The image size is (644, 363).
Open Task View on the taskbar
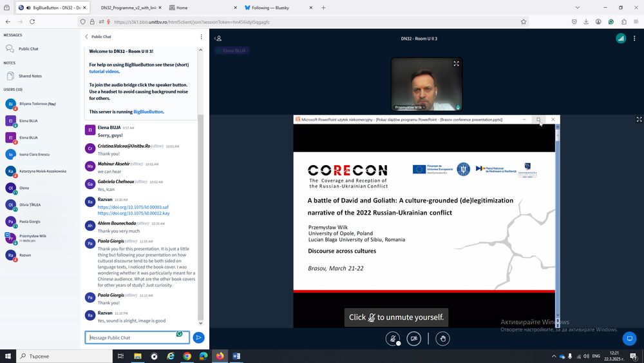point(120,356)
